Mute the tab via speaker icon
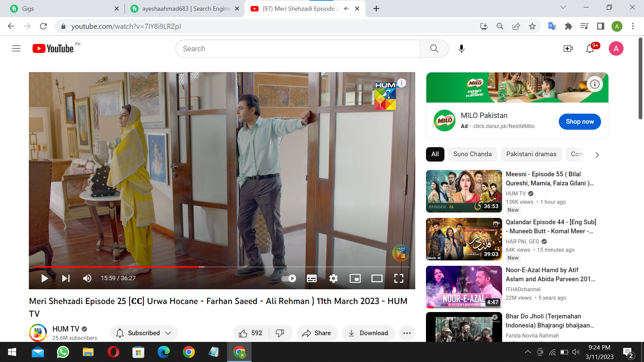The width and height of the screenshot is (644, 362). click(x=346, y=8)
